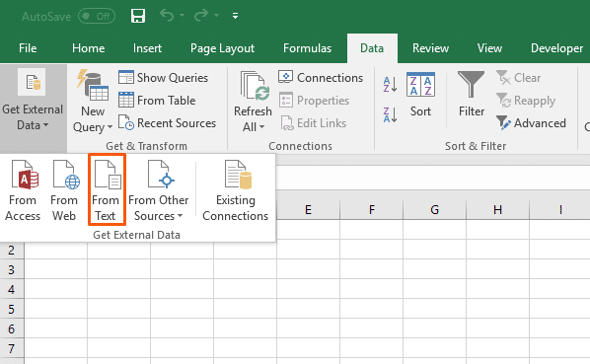This screenshot has width=590, height=364.
Task: Select row 6 header
Action: [11, 329]
